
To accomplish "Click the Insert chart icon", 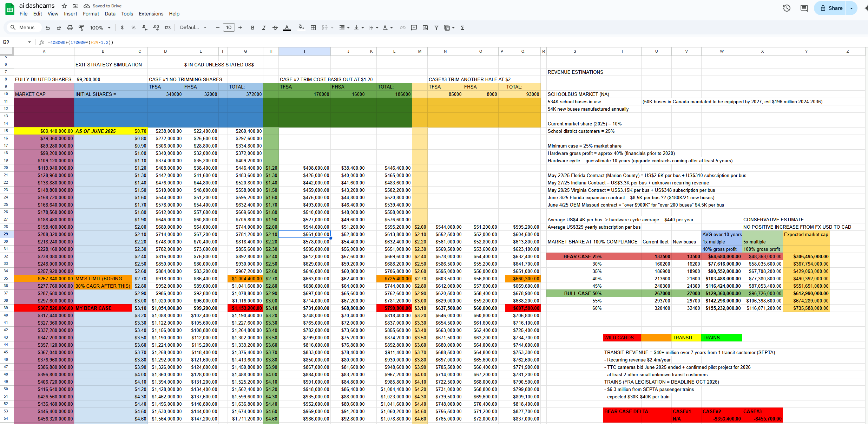I will 425,28.
